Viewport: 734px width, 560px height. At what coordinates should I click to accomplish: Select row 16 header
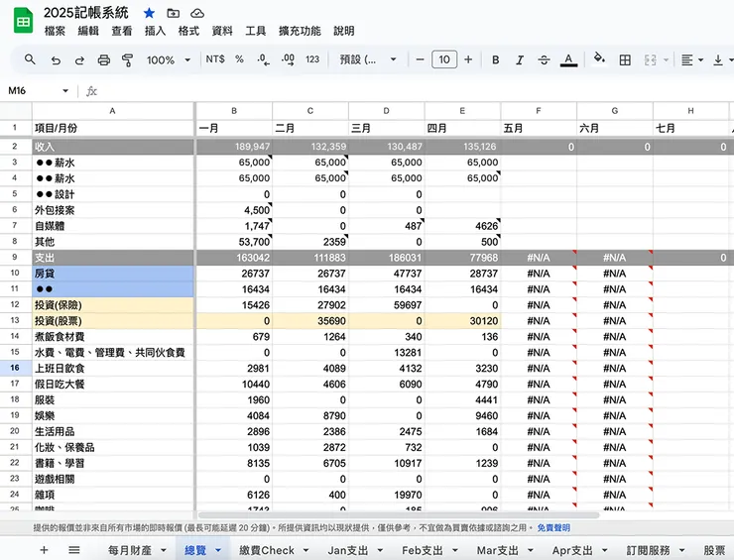15,368
